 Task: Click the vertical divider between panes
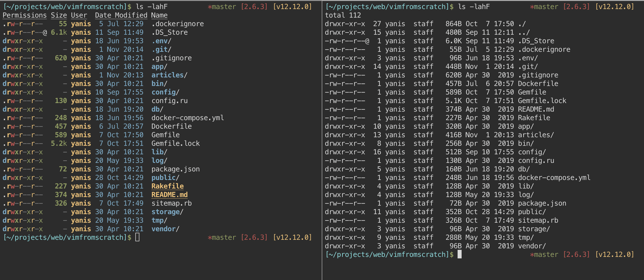click(322, 140)
